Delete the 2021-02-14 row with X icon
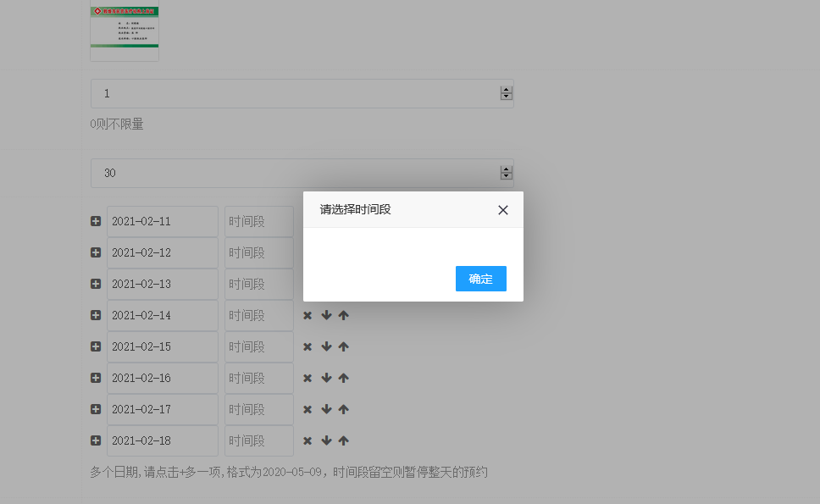The width and height of the screenshot is (820, 504). pyautogui.click(x=307, y=315)
